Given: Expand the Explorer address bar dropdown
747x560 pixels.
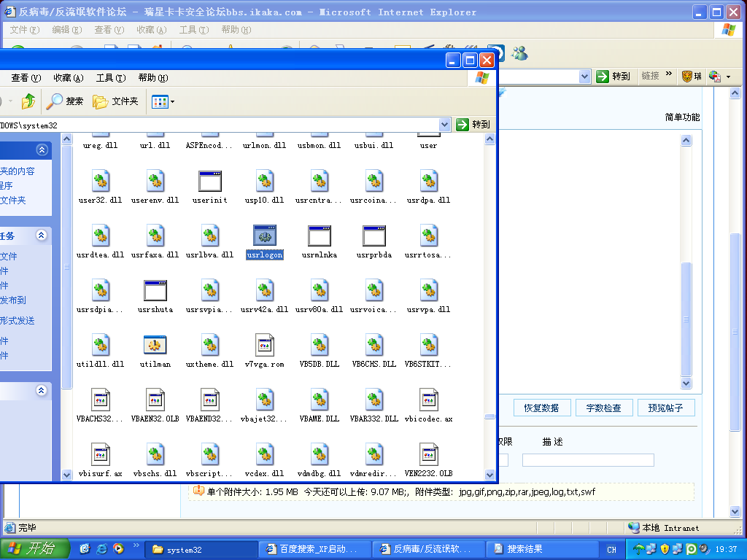Looking at the screenshot, I should point(445,125).
